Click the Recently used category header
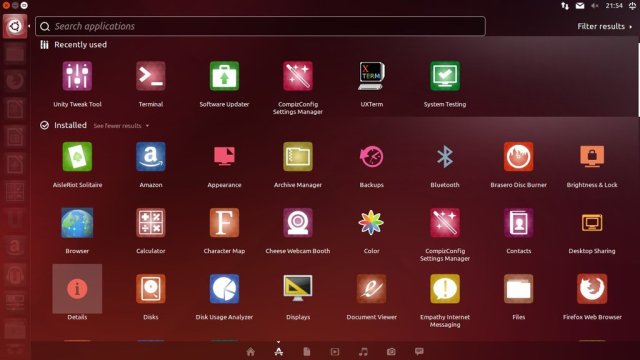This screenshot has width=640, height=360. [73, 44]
